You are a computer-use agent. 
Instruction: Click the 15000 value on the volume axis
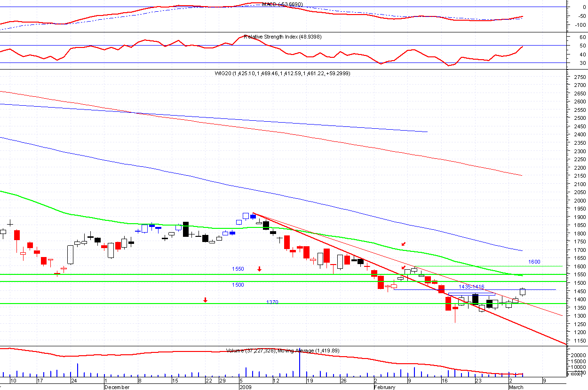tap(579, 362)
